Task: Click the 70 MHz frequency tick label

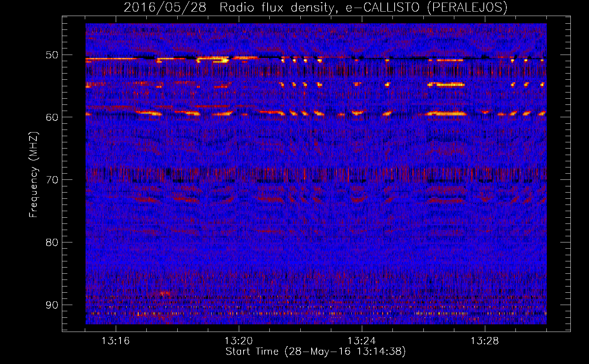Action: 52,180
